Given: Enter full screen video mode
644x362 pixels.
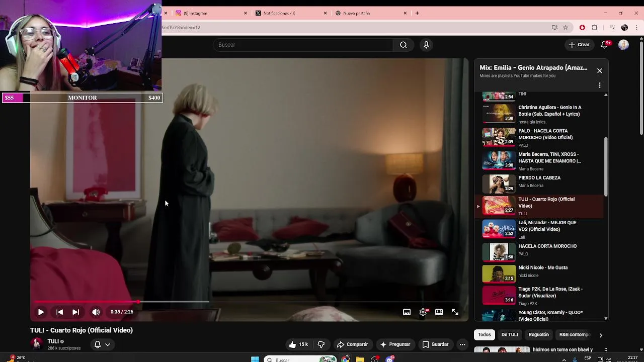Looking at the screenshot, I should tap(455, 312).
